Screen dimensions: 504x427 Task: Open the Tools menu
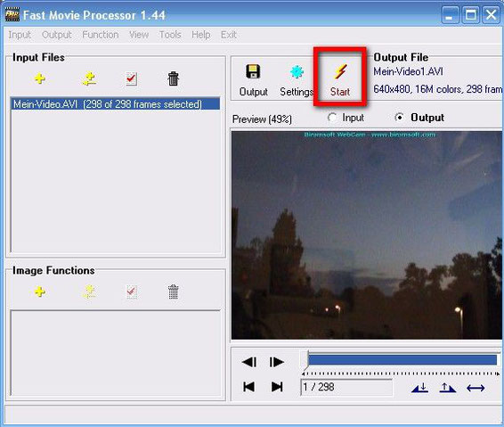click(170, 35)
